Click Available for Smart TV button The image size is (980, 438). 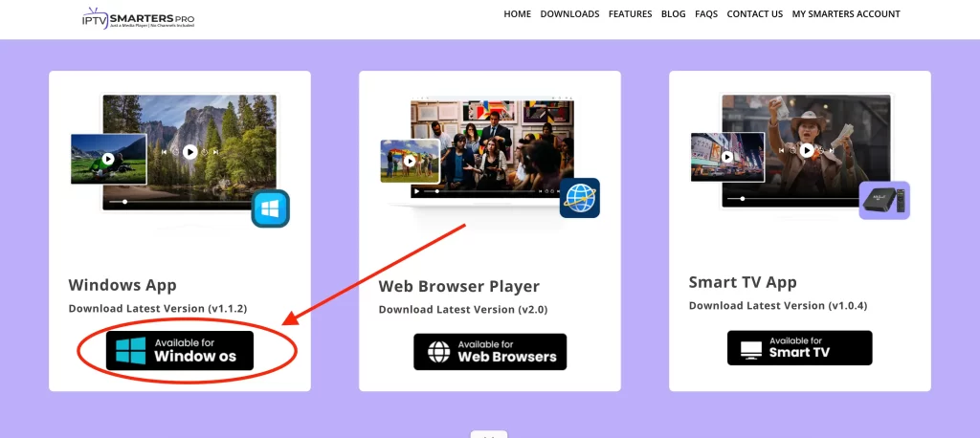coord(800,348)
